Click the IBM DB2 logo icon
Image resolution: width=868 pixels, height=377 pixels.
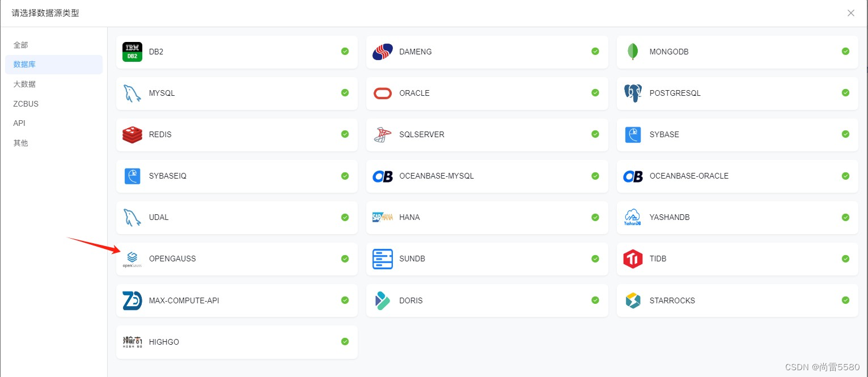[132, 52]
